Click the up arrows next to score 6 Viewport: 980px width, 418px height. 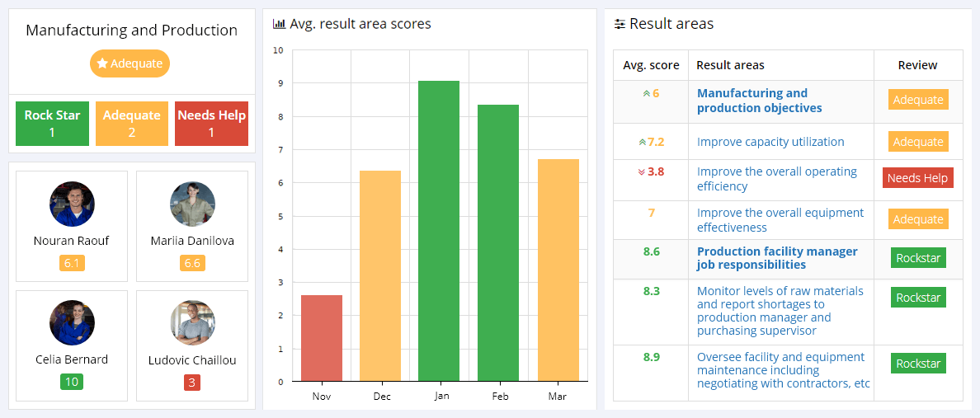pos(647,93)
